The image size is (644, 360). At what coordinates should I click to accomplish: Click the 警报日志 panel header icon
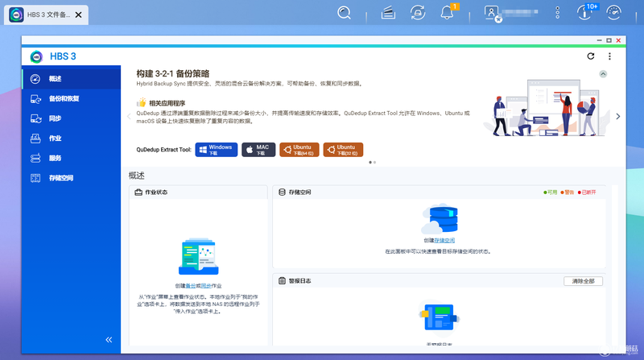(x=282, y=281)
